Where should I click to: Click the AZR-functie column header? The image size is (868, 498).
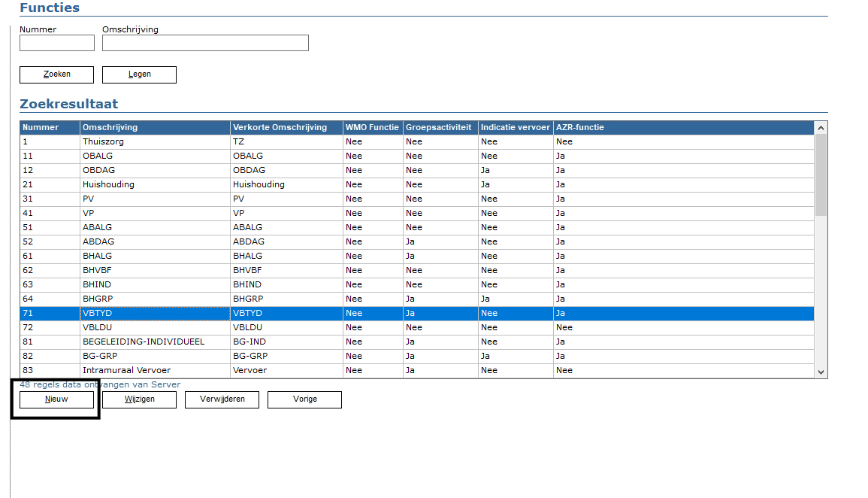click(579, 127)
